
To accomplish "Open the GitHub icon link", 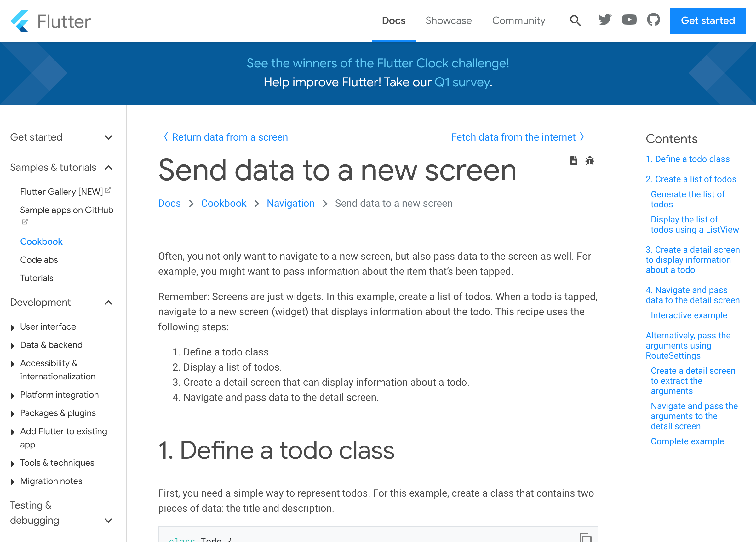I will tap(653, 20).
